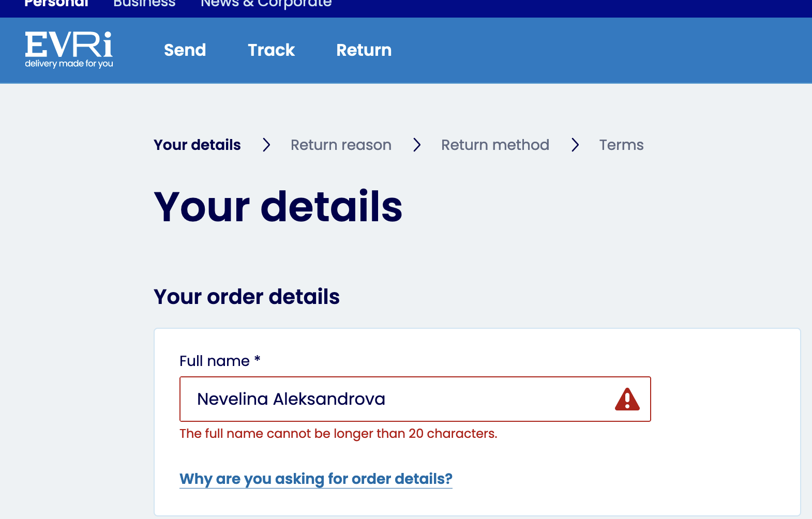Open the Track menu item
The image size is (812, 519).
click(271, 50)
